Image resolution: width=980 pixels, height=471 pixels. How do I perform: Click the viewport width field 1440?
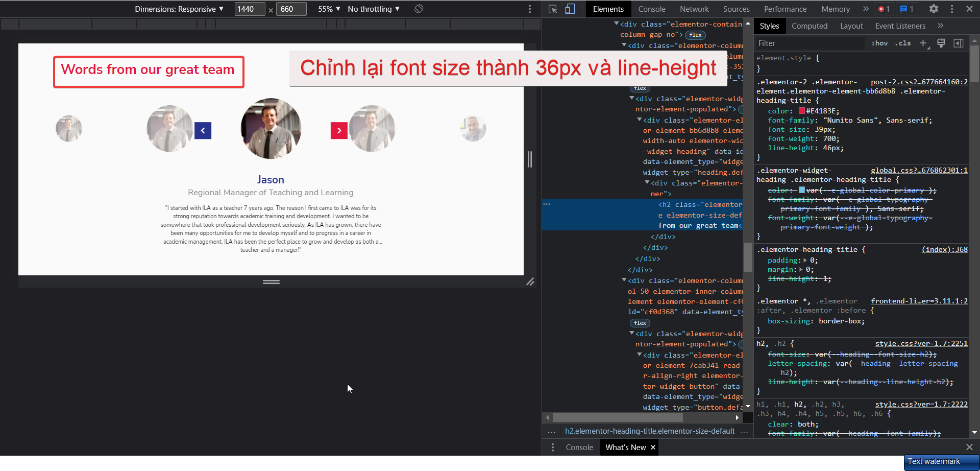point(250,9)
